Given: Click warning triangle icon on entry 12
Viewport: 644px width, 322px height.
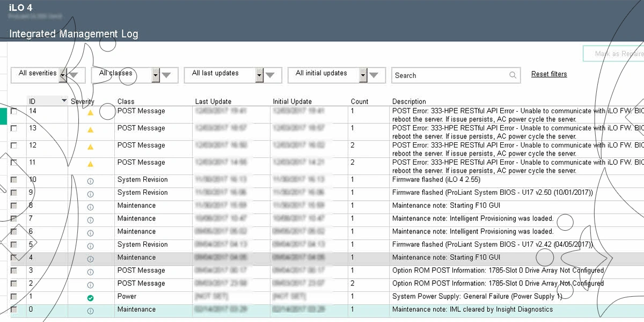Looking at the screenshot, I should [x=90, y=147].
